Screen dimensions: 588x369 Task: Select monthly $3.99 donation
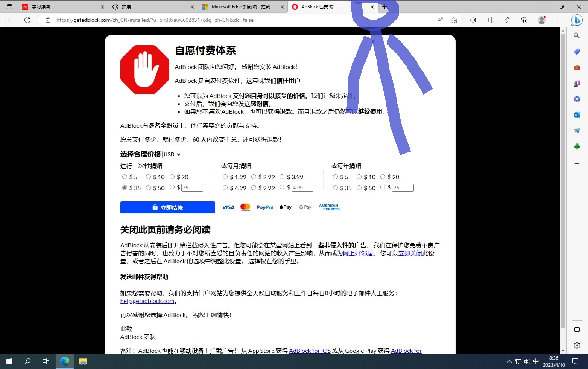(282, 177)
